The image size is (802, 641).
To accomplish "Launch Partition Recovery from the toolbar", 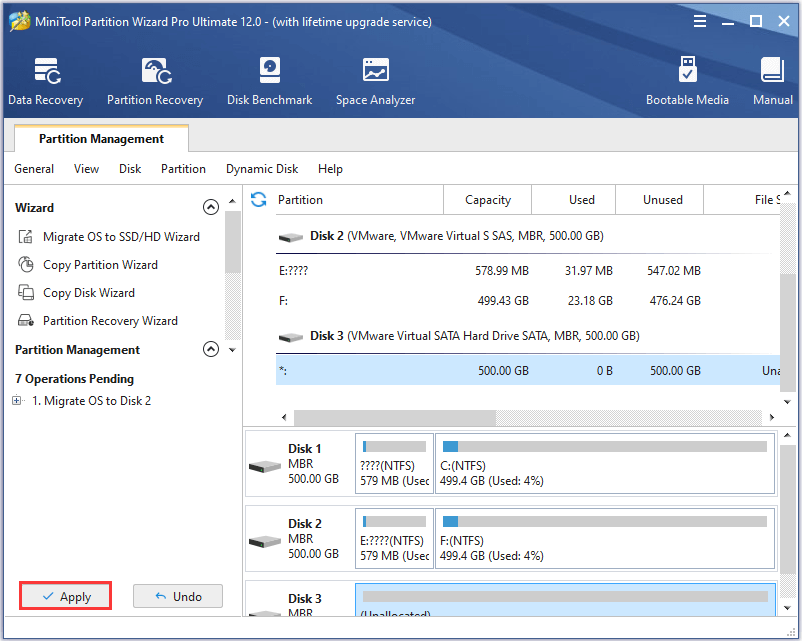I will [x=154, y=81].
